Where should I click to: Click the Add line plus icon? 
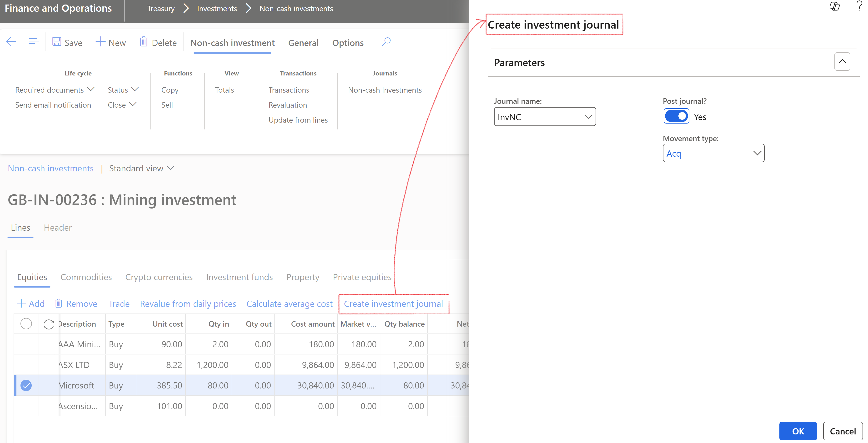[x=21, y=304]
